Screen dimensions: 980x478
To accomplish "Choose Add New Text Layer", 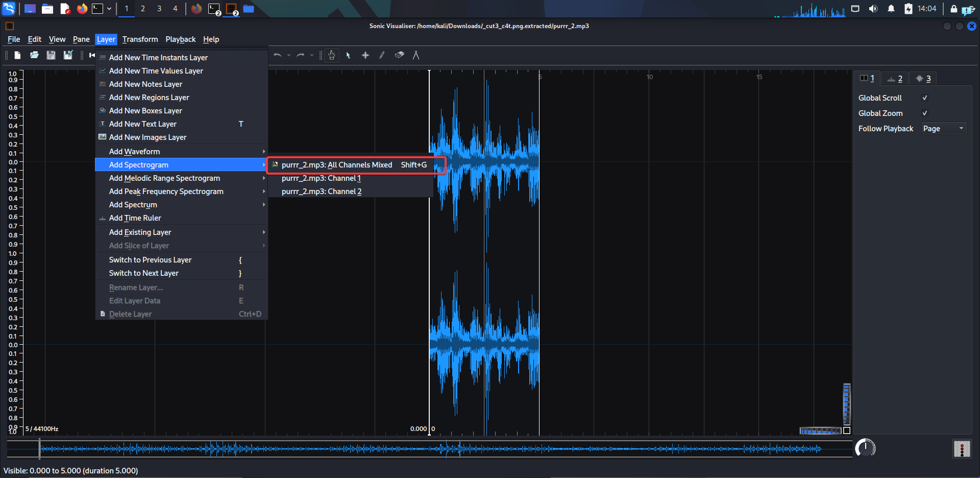I will [182, 124].
